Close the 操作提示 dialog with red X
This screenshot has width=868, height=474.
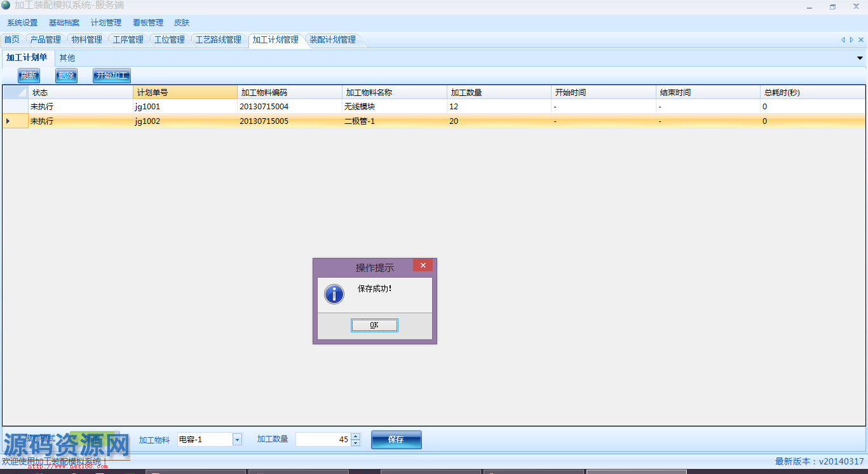click(423, 266)
